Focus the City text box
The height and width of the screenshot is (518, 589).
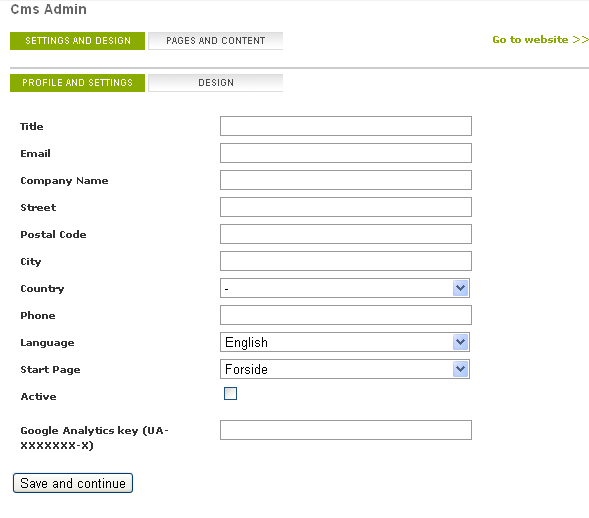(346, 261)
